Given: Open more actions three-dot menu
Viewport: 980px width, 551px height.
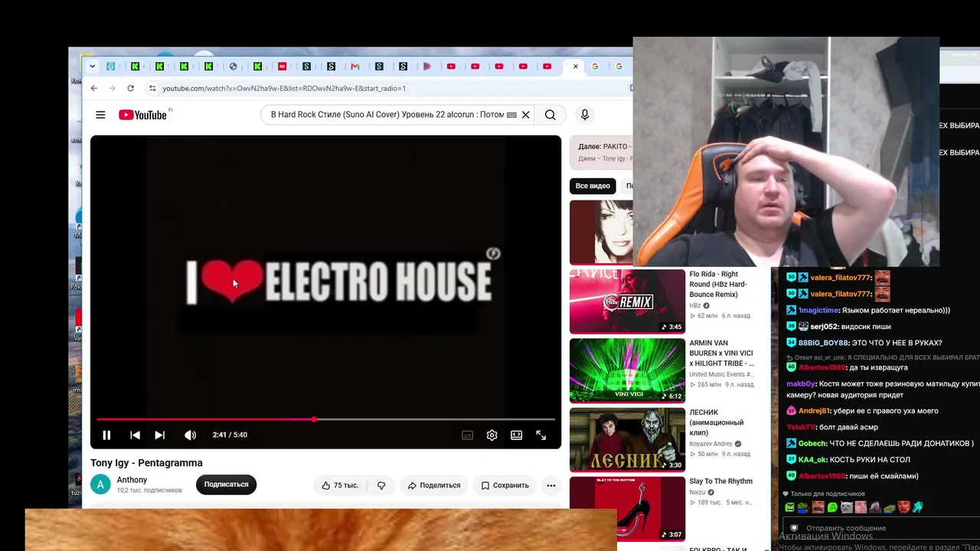Looking at the screenshot, I should tap(550, 485).
